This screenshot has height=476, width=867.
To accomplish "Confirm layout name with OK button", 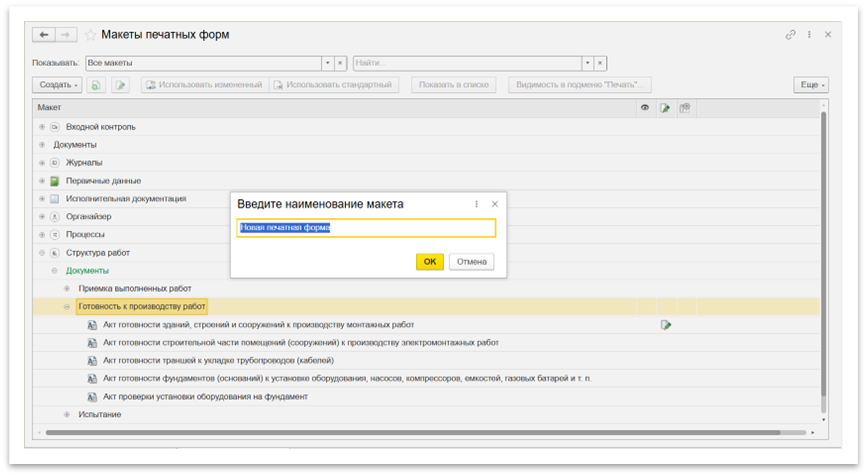I will pyautogui.click(x=429, y=262).
